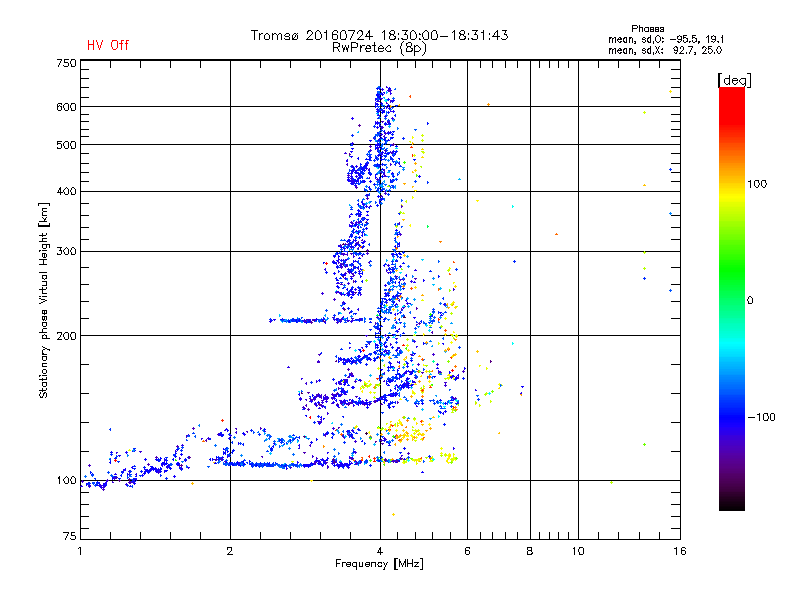
Task: Click the y-axis tick label '200'
Action: (67, 336)
